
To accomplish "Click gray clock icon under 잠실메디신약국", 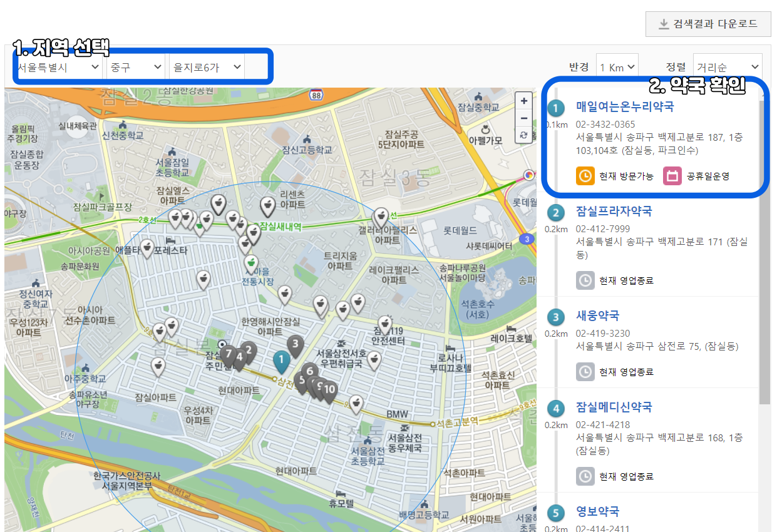I will tap(585, 476).
